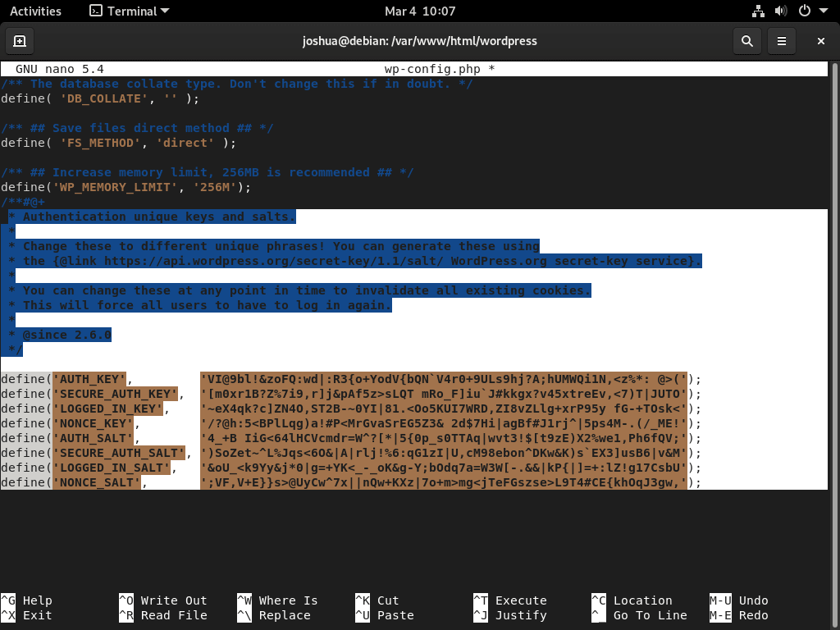Screen dimensions: 840x630
Task: Click ^K Cut shortcut
Action: 377,600
